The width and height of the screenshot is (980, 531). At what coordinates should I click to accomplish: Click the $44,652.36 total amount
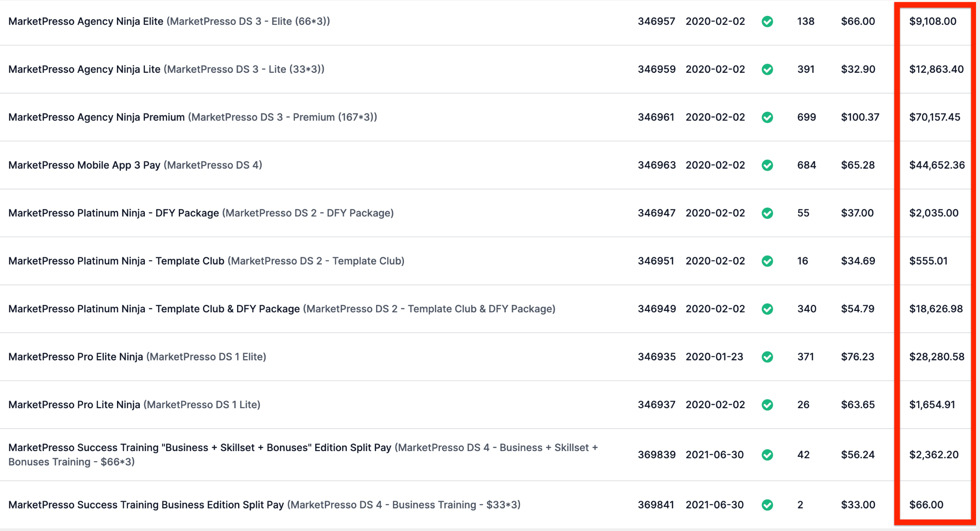tap(937, 165)
